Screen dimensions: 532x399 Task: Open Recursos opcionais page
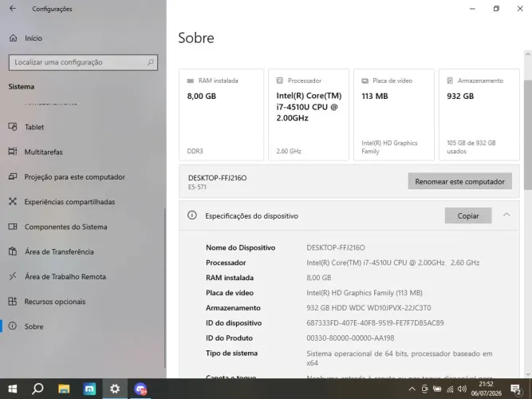click(83, 302)
